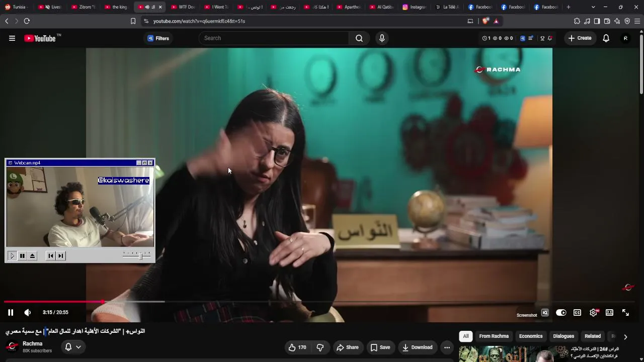Show more filter chips with right arrow

(x=625, y=337)
